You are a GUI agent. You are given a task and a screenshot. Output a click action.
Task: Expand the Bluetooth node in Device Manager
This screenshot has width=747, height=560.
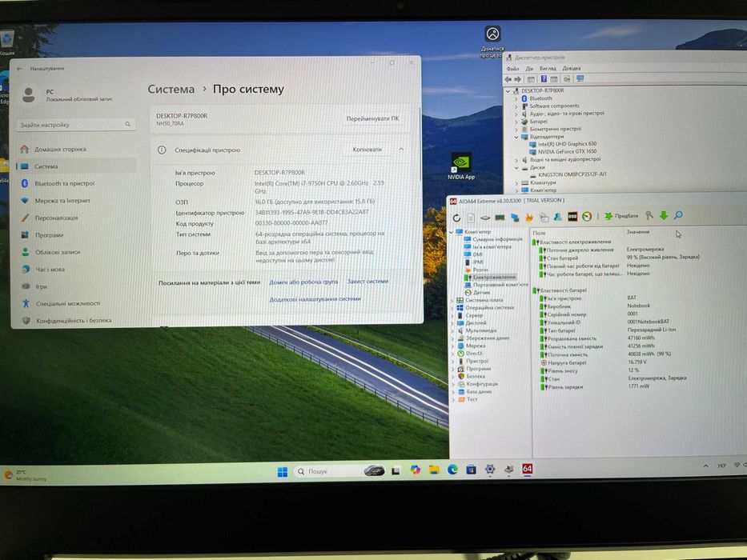click(x=516, y=98)
